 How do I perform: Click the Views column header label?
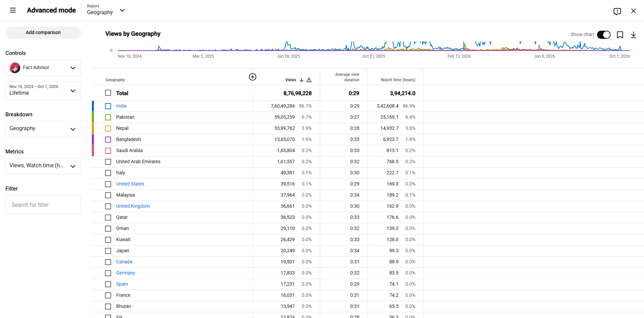(290, 80)
